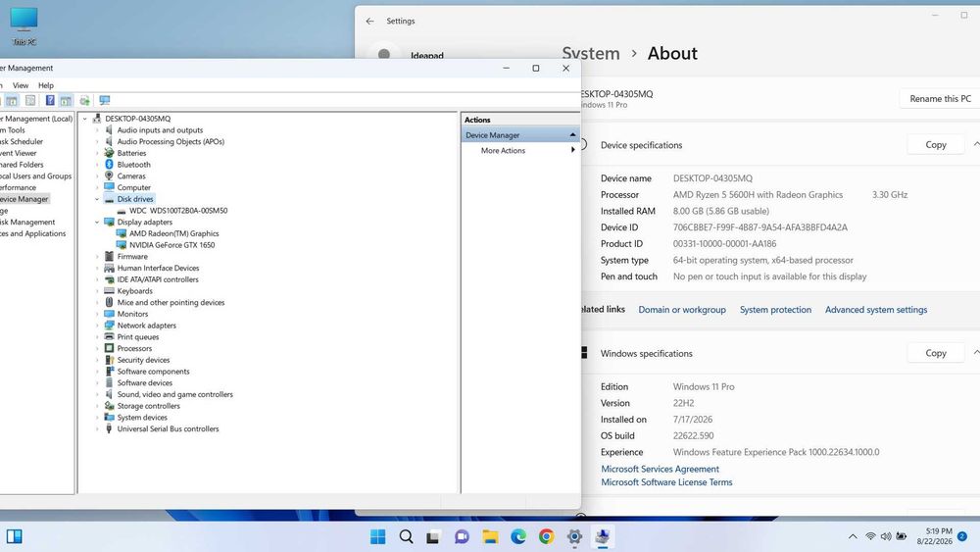This screenshot has width=980, height=552.
Task: Open System protection link
Action: click(x=775, y=310)
